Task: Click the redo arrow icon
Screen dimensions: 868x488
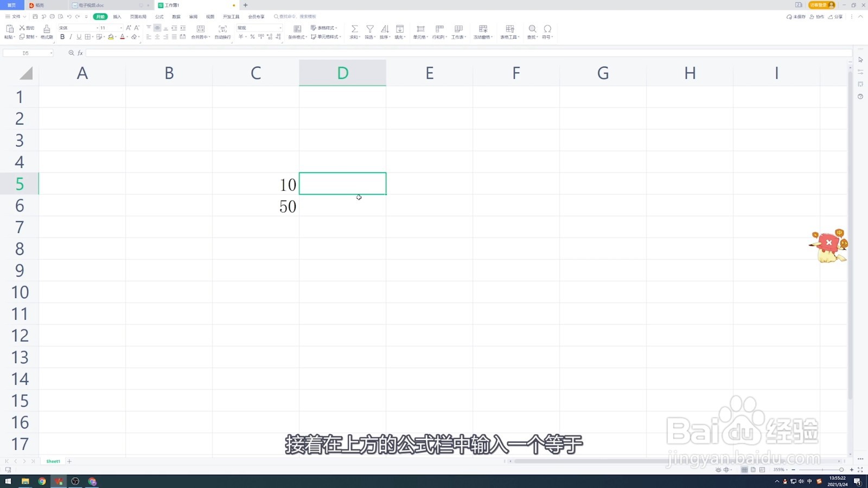Action: 78,17
